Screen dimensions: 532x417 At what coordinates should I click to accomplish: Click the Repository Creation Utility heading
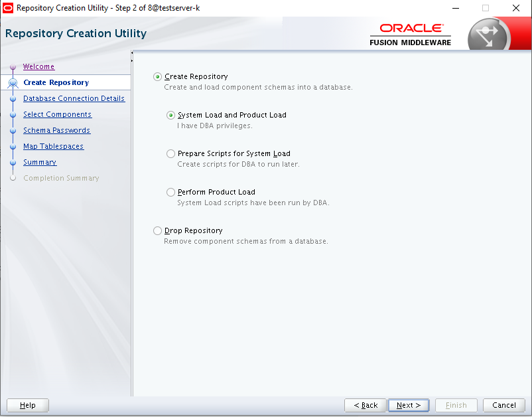click(x=76, y=33)
